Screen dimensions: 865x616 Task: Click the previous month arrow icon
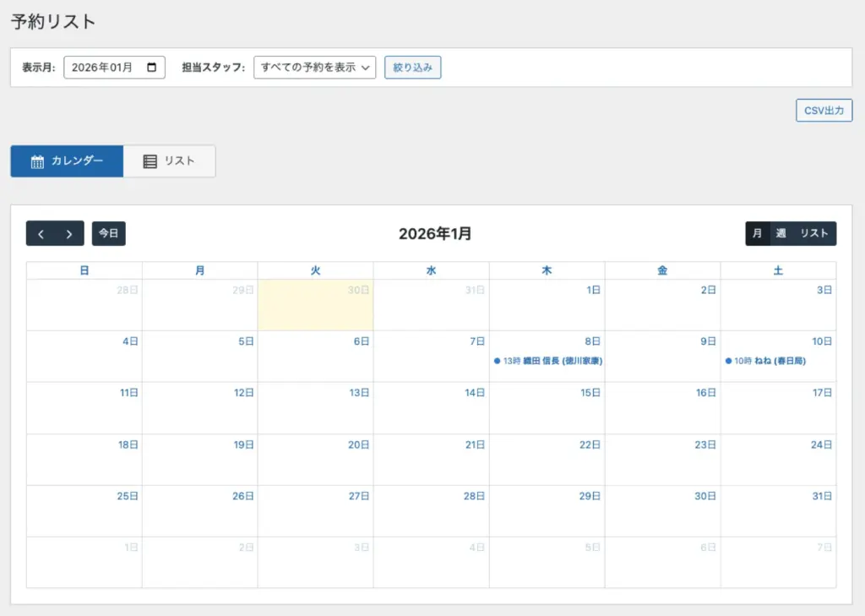click(x=41, y=234)
